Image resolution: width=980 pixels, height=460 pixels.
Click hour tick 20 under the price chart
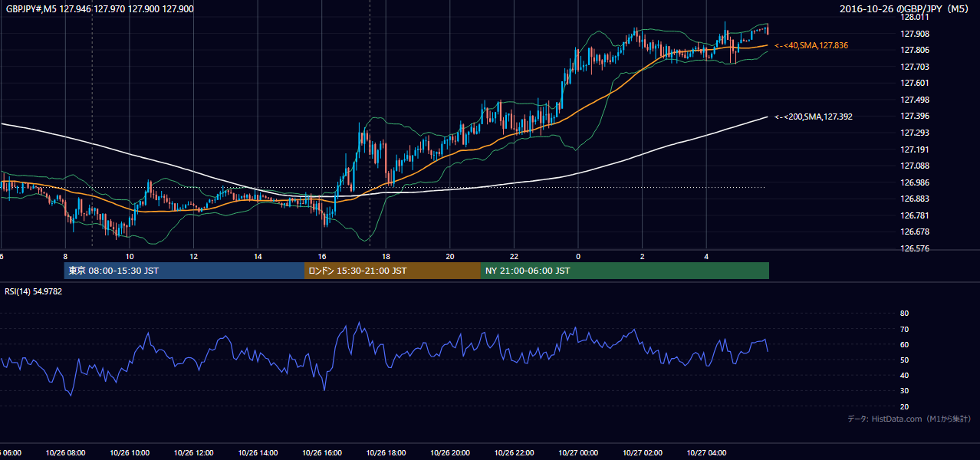point(449,256)
